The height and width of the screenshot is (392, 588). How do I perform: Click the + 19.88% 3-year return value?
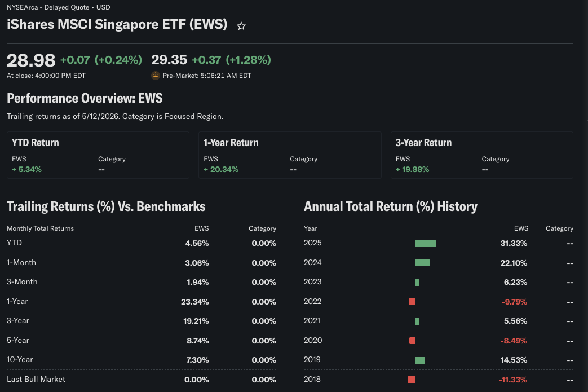tap(412, 170)
